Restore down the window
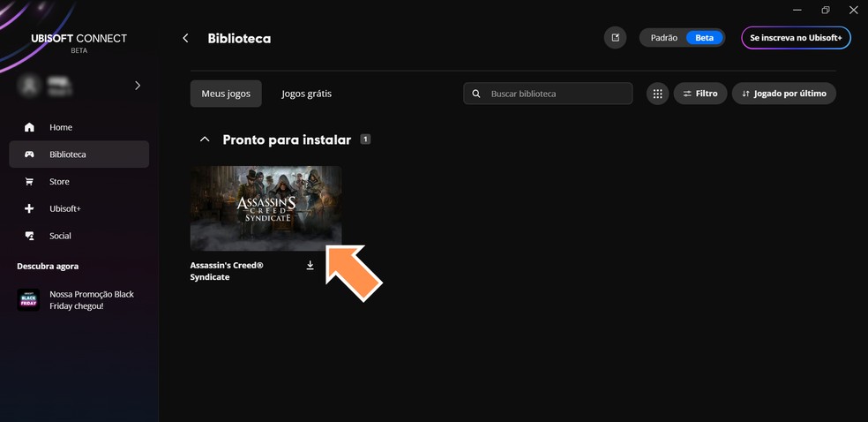Image resolution: width=868 pixels, height=422 pixels. [x=826, y=10]
